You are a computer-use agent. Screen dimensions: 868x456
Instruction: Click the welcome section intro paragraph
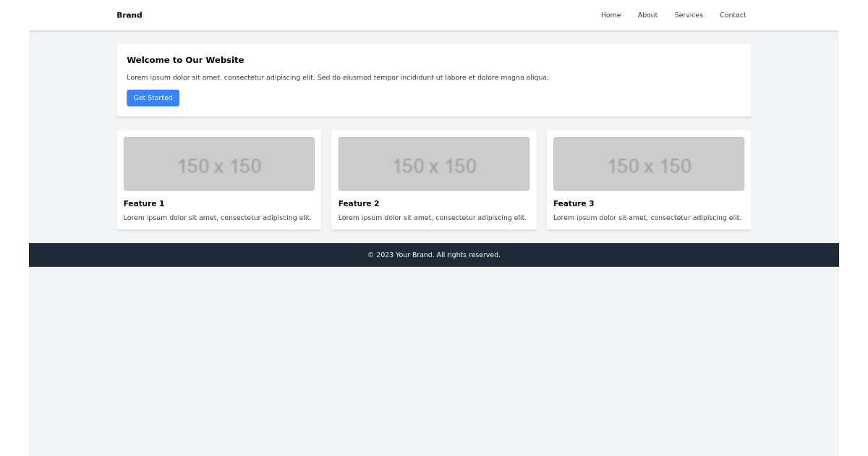point(338,77)
